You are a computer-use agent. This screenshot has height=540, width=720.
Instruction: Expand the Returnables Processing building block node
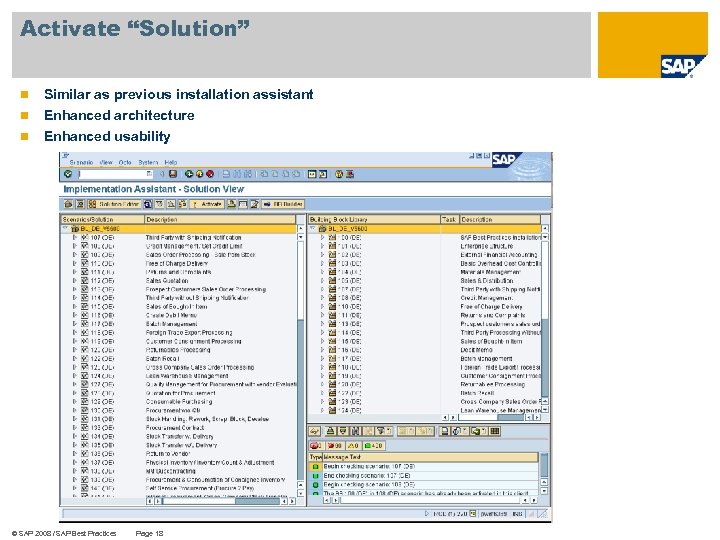[x=322, y=384]
